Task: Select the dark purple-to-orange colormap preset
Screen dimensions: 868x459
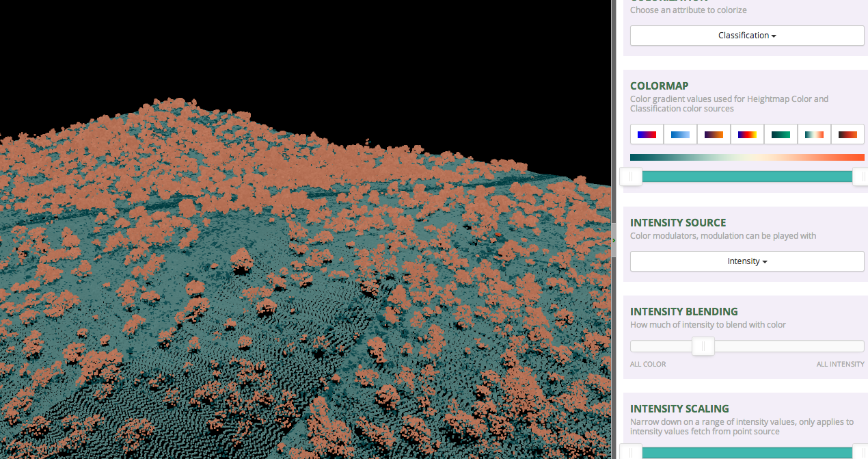Action: click(714, 134)
